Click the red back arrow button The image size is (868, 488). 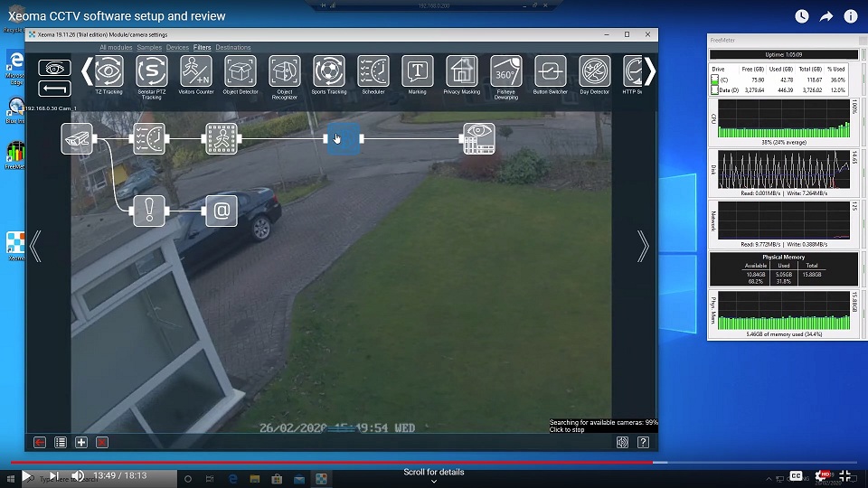40,442
